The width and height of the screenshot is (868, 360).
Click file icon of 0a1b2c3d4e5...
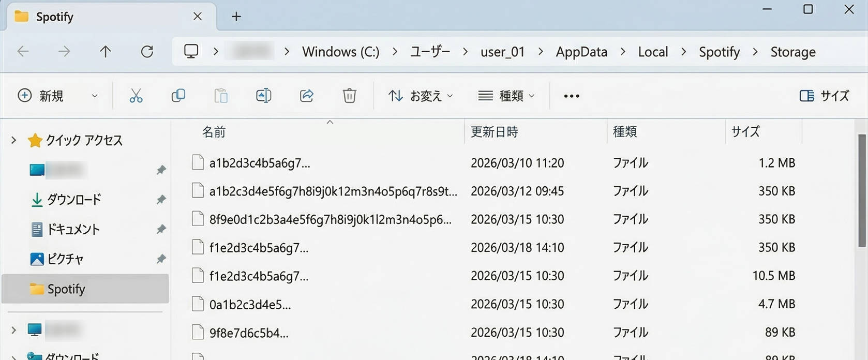(x=198, y=304)
